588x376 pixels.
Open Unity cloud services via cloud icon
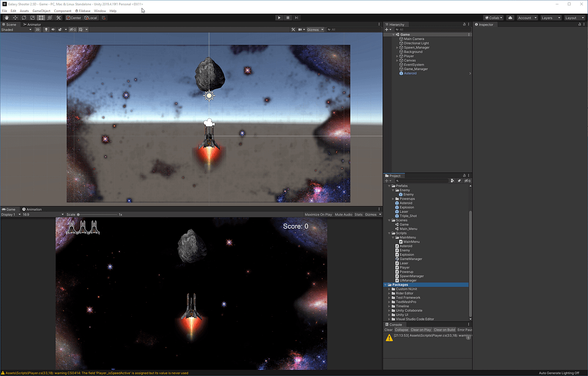click(510, 18)
